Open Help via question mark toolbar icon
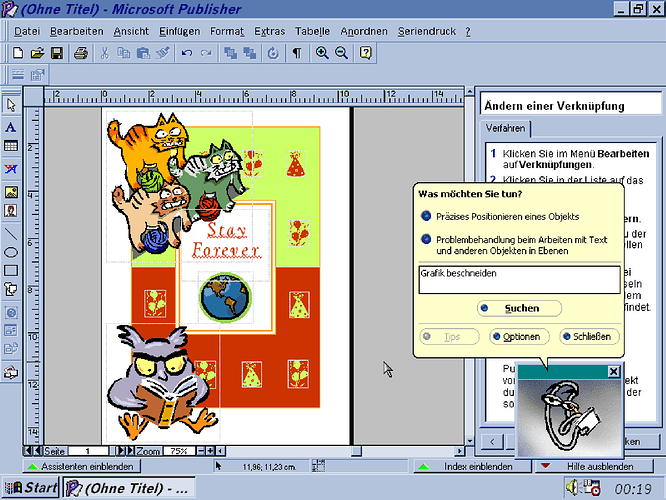 point(365,53)
